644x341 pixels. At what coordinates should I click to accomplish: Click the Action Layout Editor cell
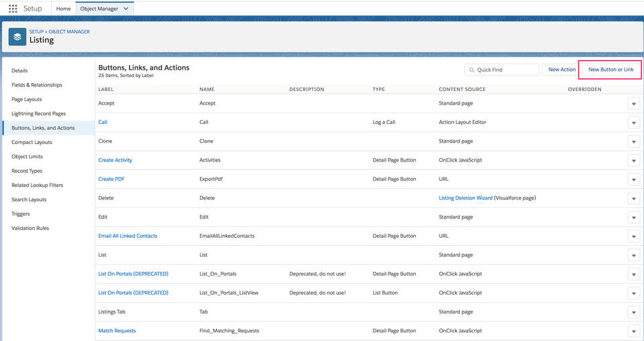(x=462, y=123)
